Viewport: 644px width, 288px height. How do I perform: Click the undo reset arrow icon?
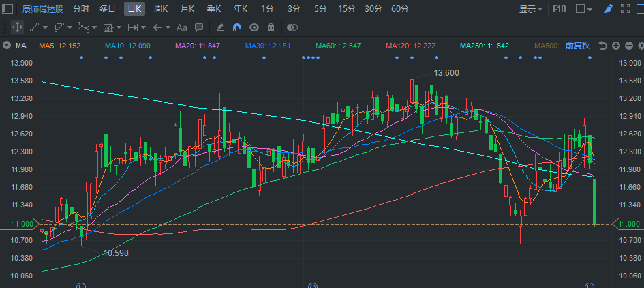click(x=603, y=46)
